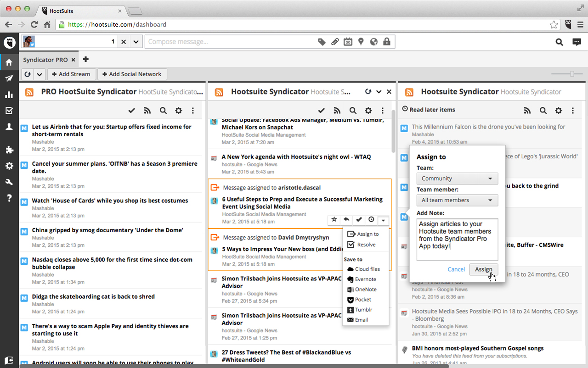Open Tools wrench icon in sidebar
This screenshot has width=588, height=368.
click(9, 182)
